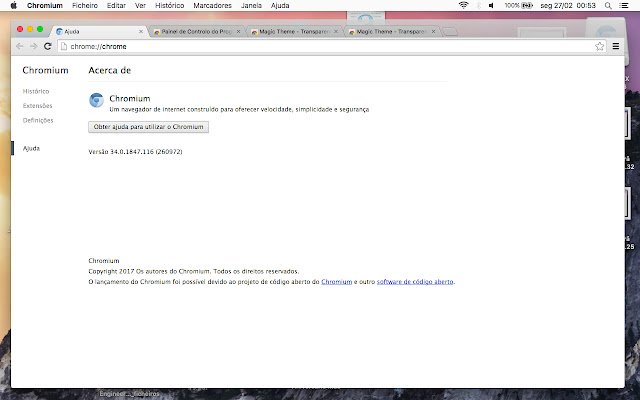
Task: Reload the current page
Action: coord(47,47)
